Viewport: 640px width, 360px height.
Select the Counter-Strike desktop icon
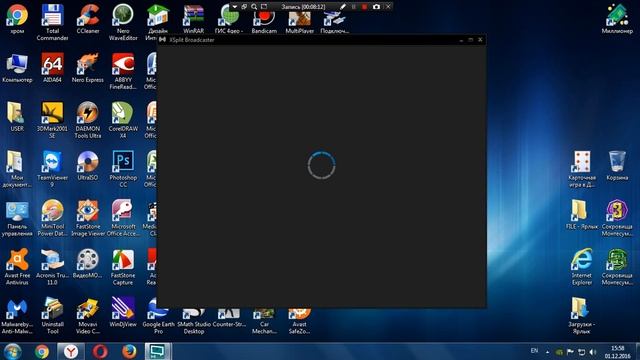pyautogui.click(x=229, y=318)
